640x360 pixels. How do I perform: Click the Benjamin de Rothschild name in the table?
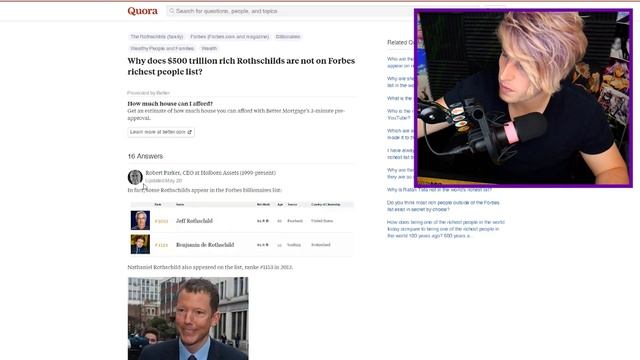[205, 245]
